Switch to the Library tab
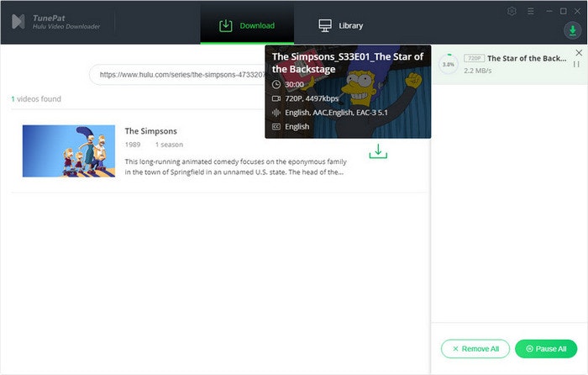588x375 pixels. (340, 25)
